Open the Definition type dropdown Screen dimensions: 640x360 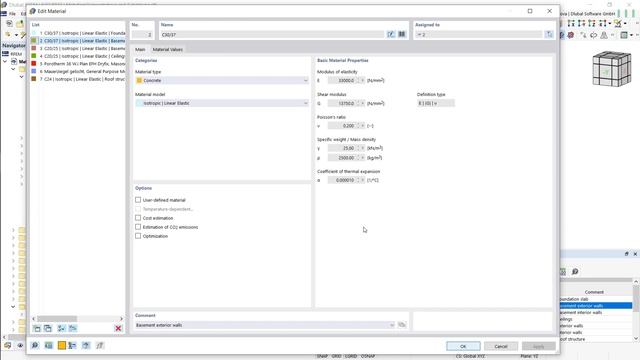(x=435, y=103)
